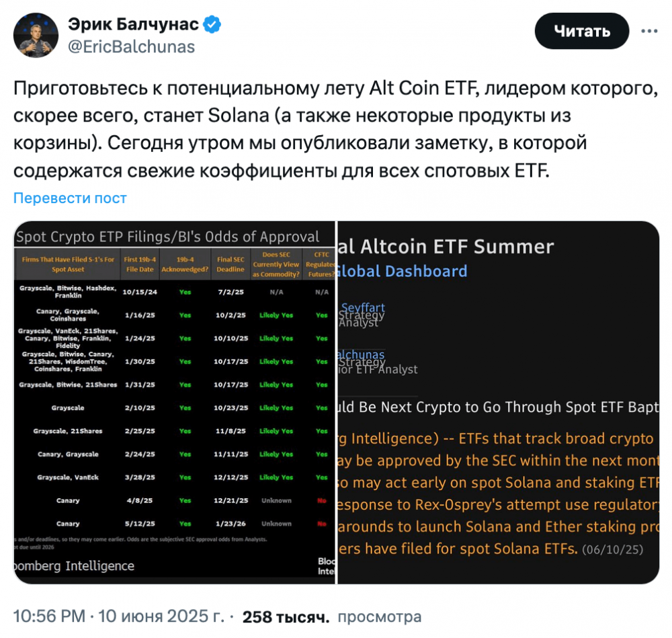This screenshot has height=638, width=672.
Task: Click the First 19b-4 File Date header
Action: tap(140, 264)
